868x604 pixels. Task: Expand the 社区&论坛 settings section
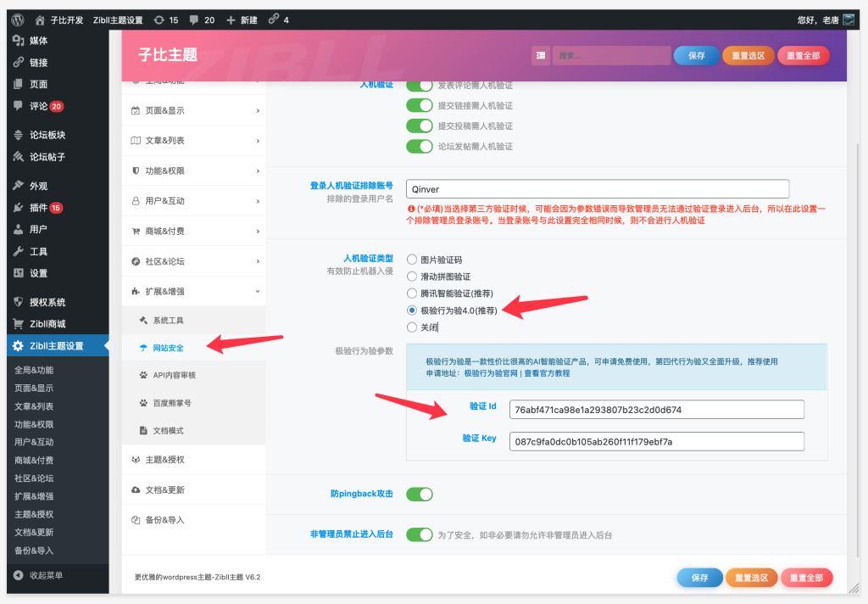pos(194,261)
